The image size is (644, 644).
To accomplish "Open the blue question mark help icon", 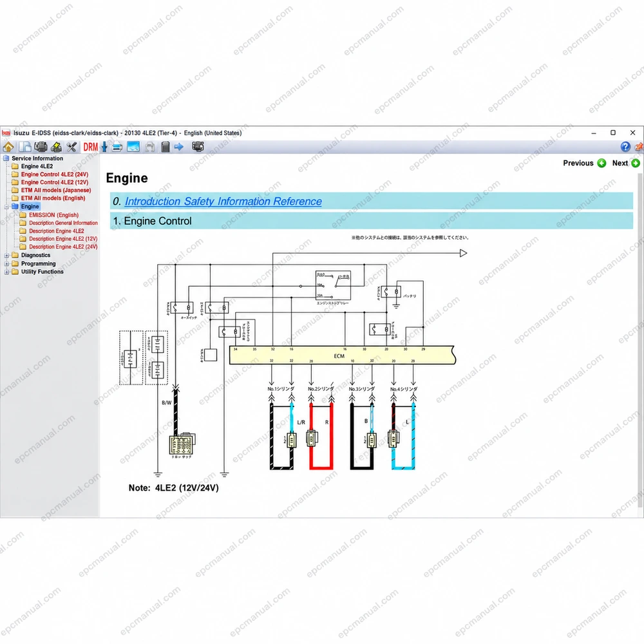I will point(625,147).
